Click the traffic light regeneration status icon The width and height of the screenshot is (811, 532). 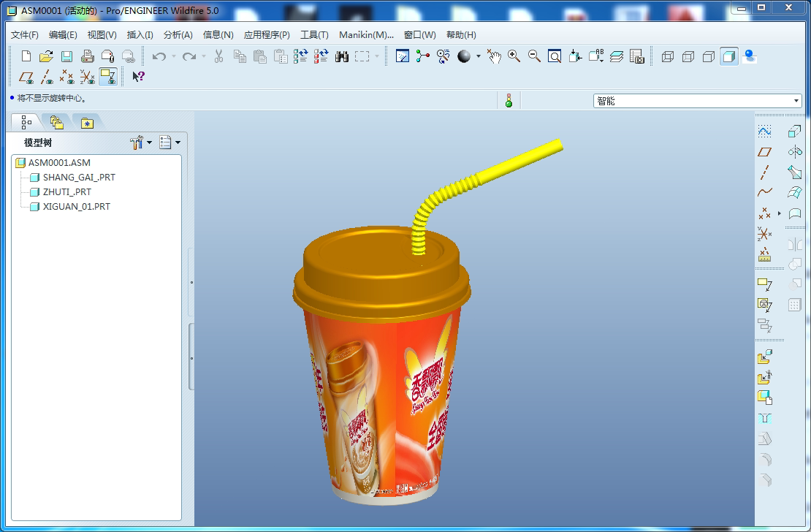click(509, 100)
